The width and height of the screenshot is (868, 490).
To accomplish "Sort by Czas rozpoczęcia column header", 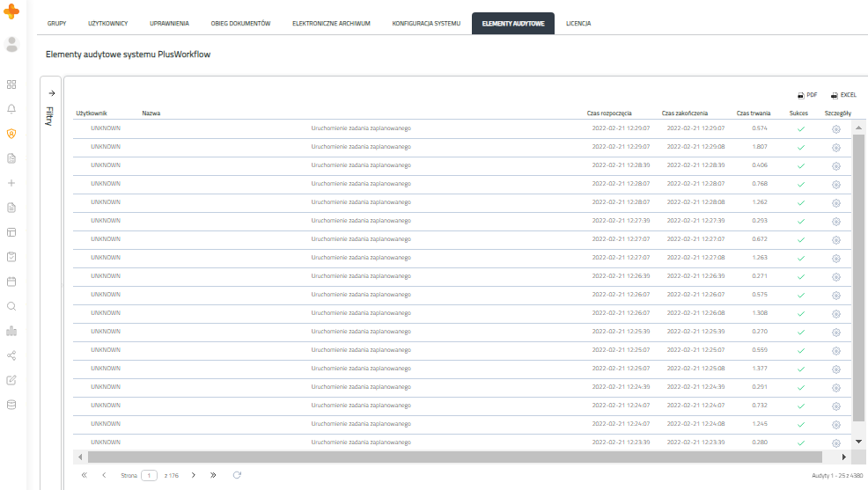I will pos(611,113).
